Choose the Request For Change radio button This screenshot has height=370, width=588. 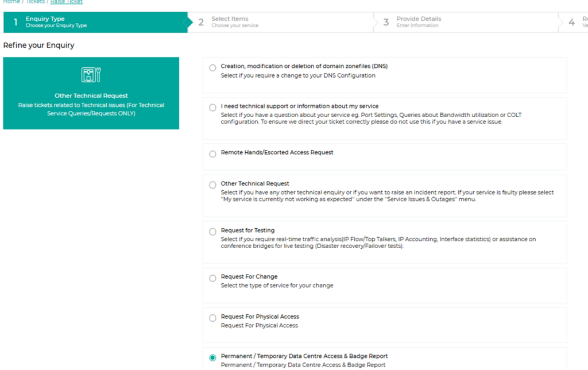click(x=212, y=278)
